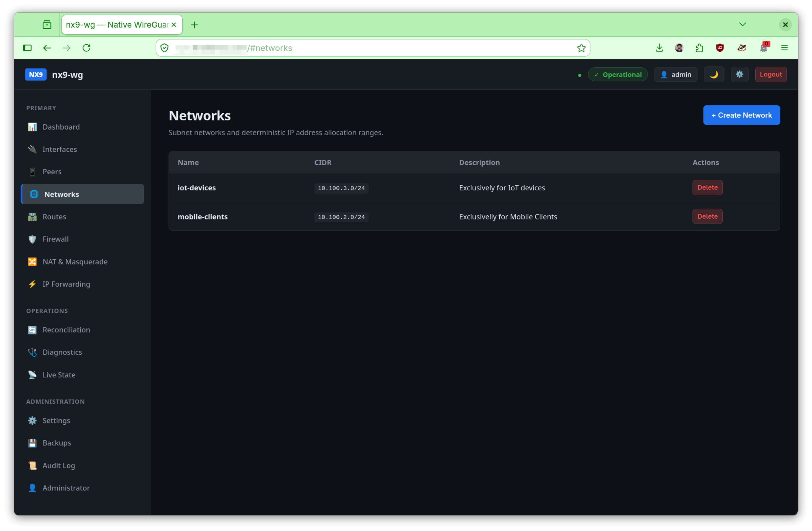The width and height of the screenshot is (812, 531).
Task: View the Audit Log
Action: pyautogui.click(x=82, y=466)
